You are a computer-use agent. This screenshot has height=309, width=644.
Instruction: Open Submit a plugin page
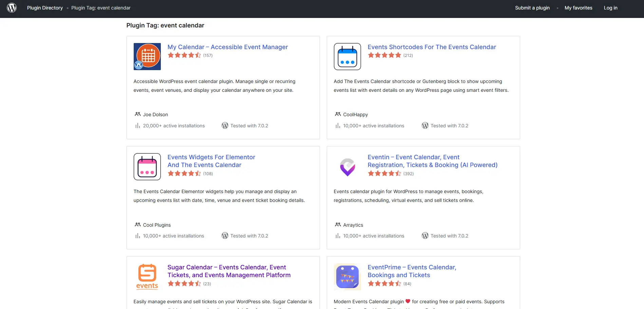532,8
